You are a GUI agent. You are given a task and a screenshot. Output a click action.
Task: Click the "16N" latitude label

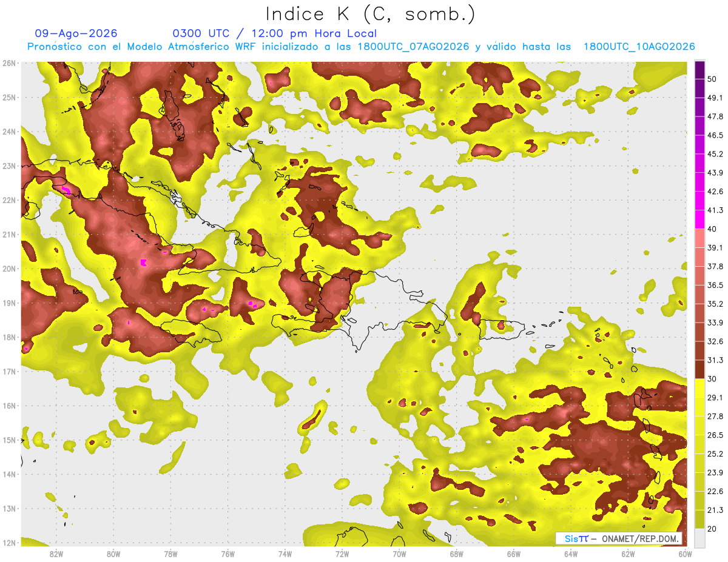coord(9,406)
